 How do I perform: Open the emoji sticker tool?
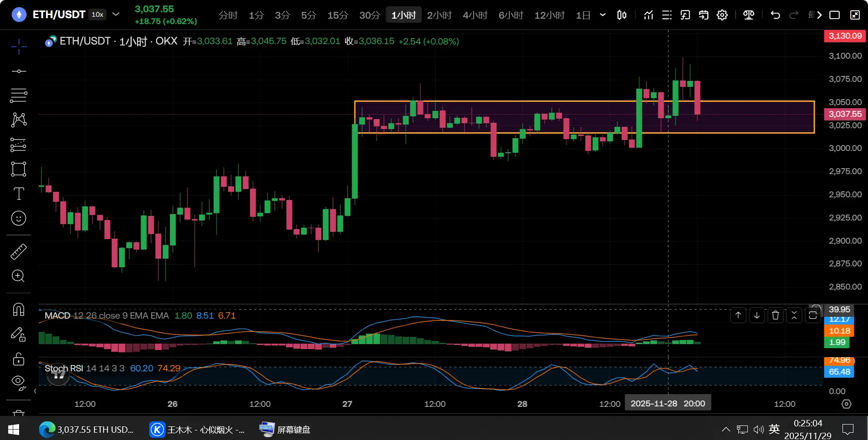[19, 218]
